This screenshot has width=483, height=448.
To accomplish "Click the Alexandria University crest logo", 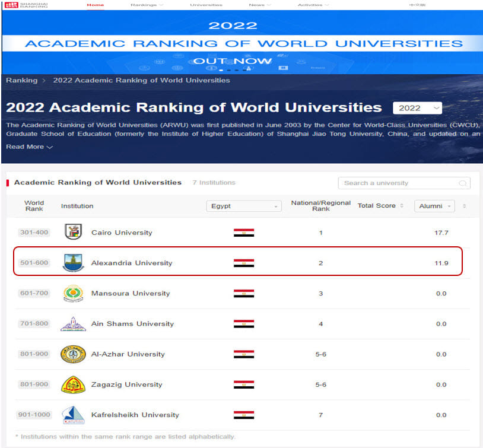I will tap(73, 262).
